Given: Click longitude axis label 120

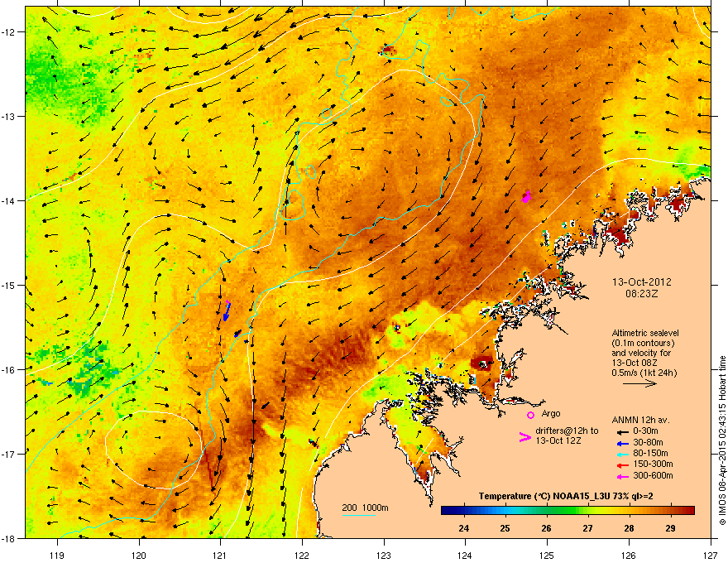Looking at the screenshot, I should point(139,555).
